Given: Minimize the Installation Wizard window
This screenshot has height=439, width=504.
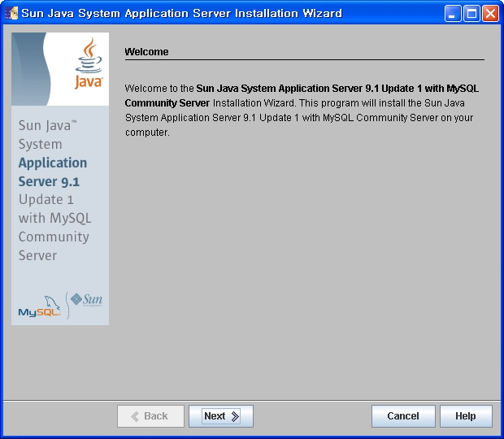Looking at the screenshot, I should coord(453,14).
